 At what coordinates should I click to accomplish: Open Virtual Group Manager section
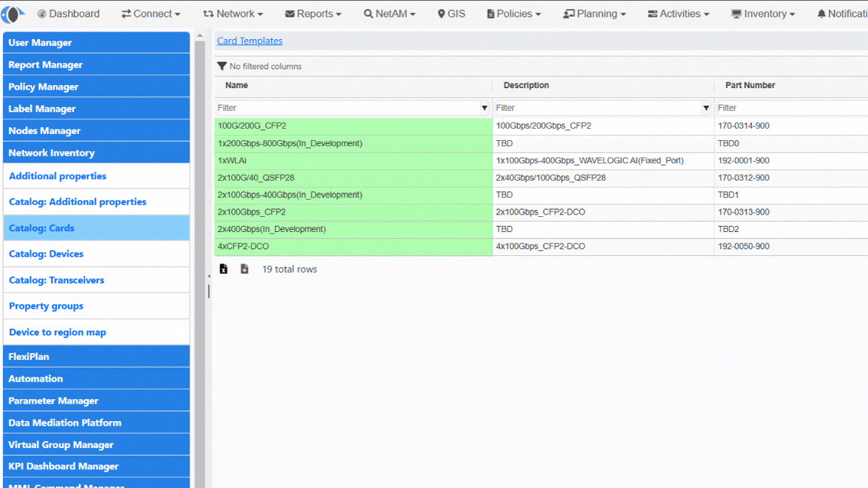(x=96, y=445)
